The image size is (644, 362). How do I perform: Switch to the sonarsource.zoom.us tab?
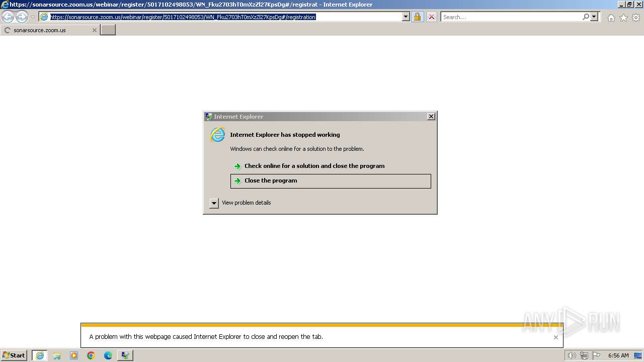pyautogui.click(x=49, y=30)
